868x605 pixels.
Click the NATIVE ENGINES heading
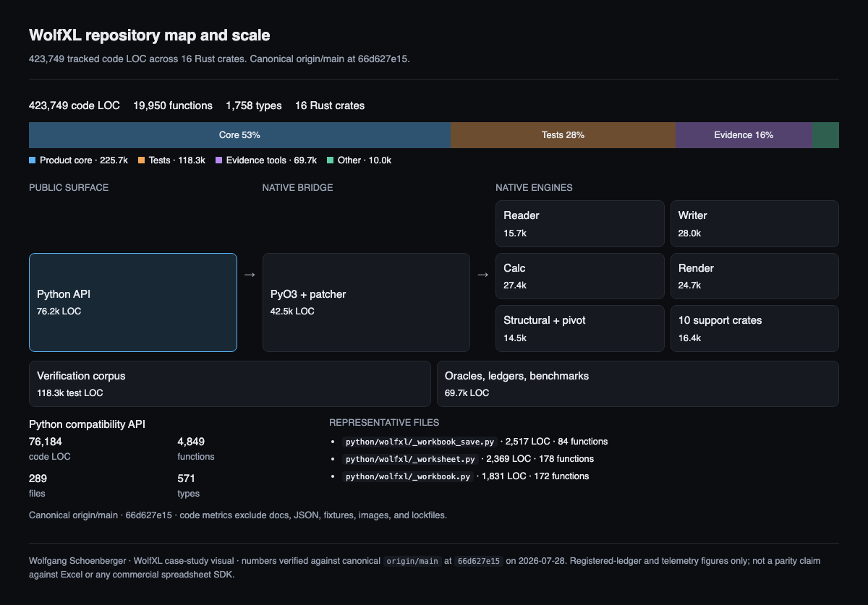(x=534, y=188)
